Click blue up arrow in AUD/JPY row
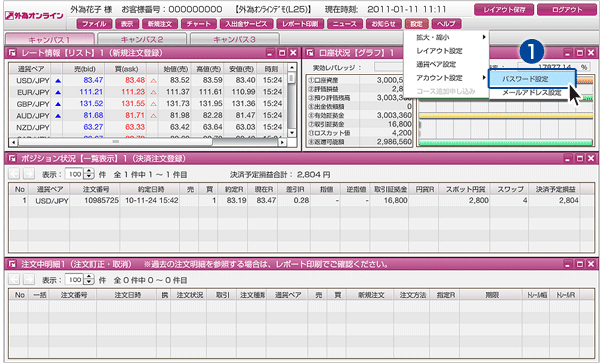The image size is (600, 363). [58, 116]
